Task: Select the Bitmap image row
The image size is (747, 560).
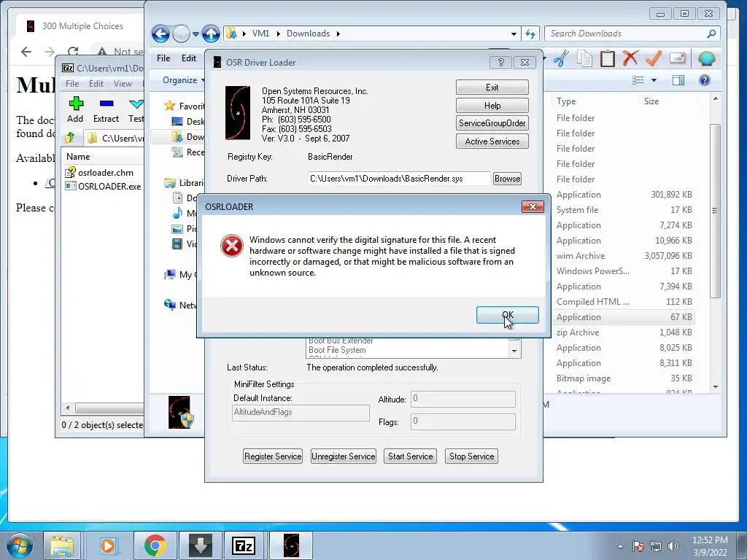Action: pos(624,378)
